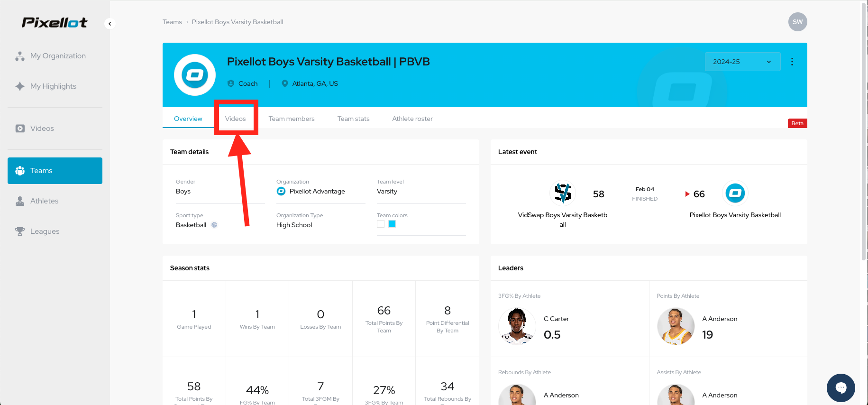868x405 pixels.
Task: Click the 44% FG% By Team stat
Action: [x=257, y=381]
